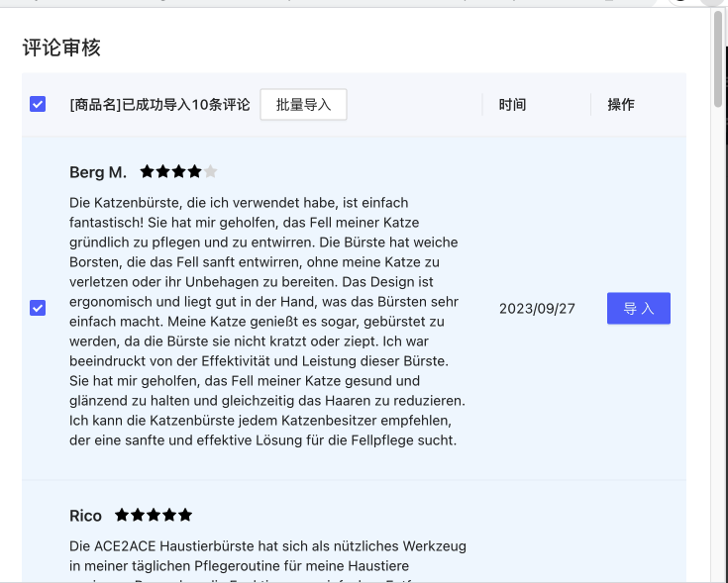728x583 pixels.
Task: Click the 批量导入 button
Action: (x=303, y=104)
